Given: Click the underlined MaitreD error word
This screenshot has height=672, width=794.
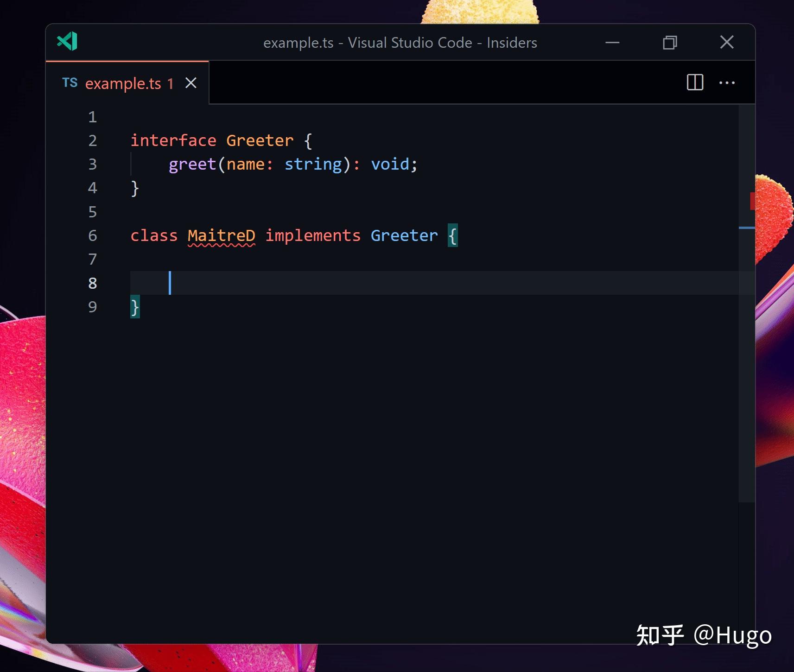Looking at the screenshot, I should [x=222, y=235].
